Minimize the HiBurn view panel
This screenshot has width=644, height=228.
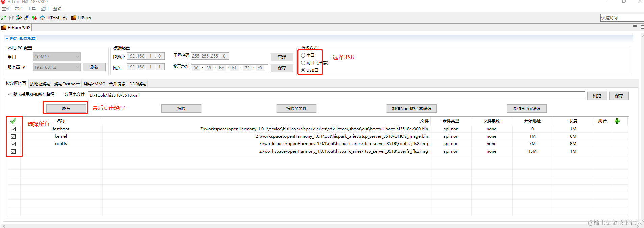(x=635, y=26)
